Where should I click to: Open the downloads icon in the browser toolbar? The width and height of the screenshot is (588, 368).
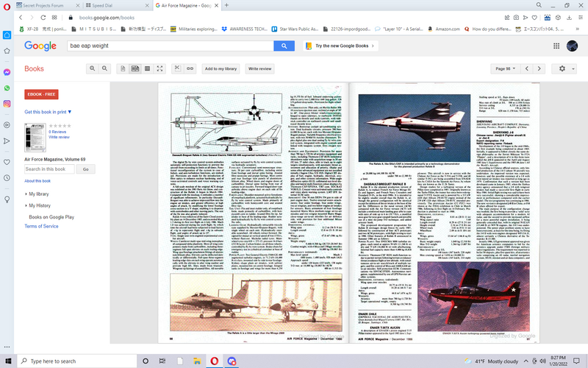pos(569,17)
